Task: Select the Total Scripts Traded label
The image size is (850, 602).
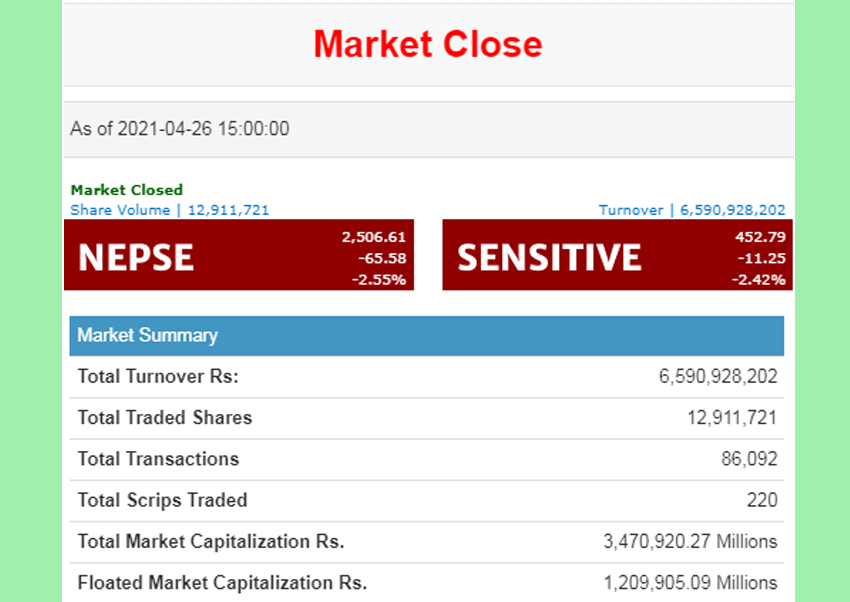Action: 162,500
